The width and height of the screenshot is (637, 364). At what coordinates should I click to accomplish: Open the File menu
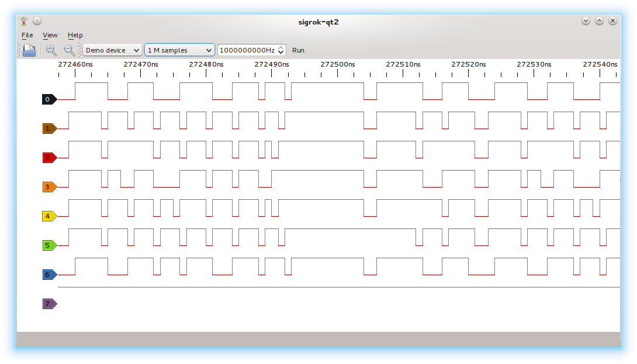(27, 35)
